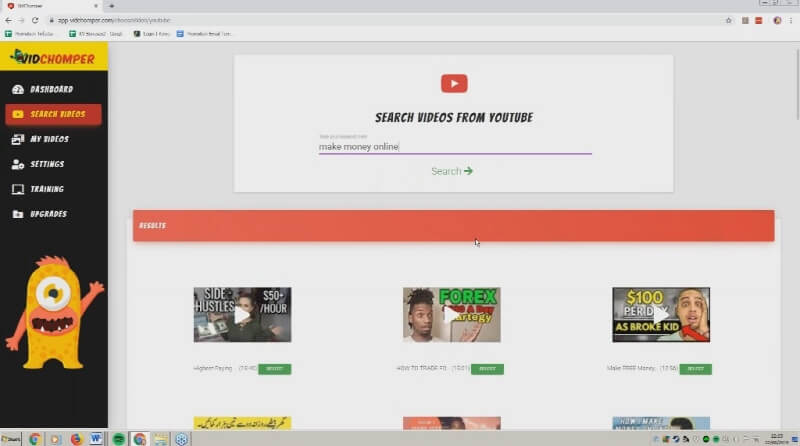Select the How To Trade Forex green button
This screenshot has width=800, height=446.
coord(487,368)
